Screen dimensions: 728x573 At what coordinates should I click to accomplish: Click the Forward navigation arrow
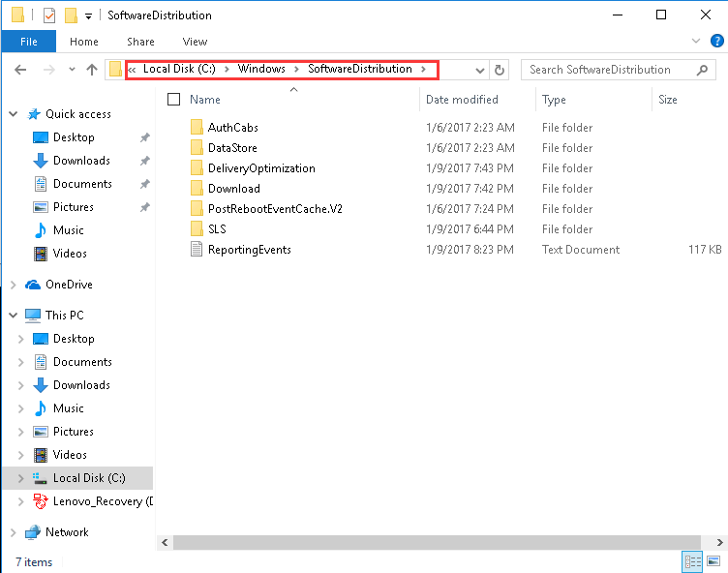[x=48, y=70]
